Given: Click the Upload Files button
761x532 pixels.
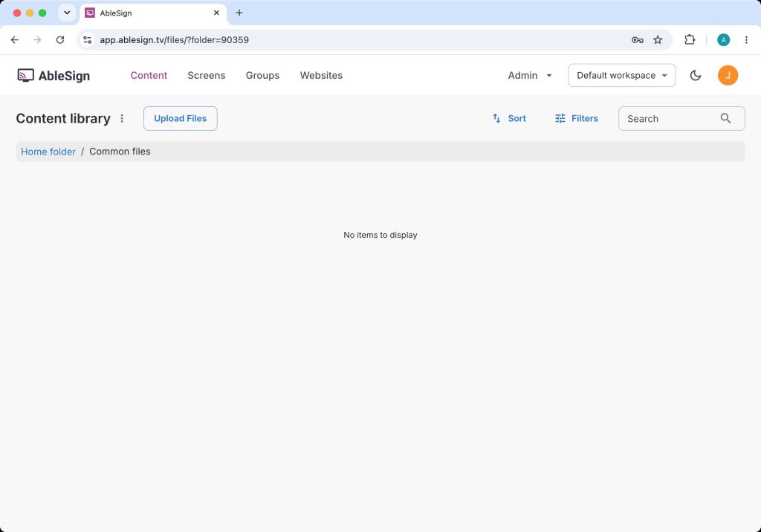Looking at the screenshot, I should point(180,118).
